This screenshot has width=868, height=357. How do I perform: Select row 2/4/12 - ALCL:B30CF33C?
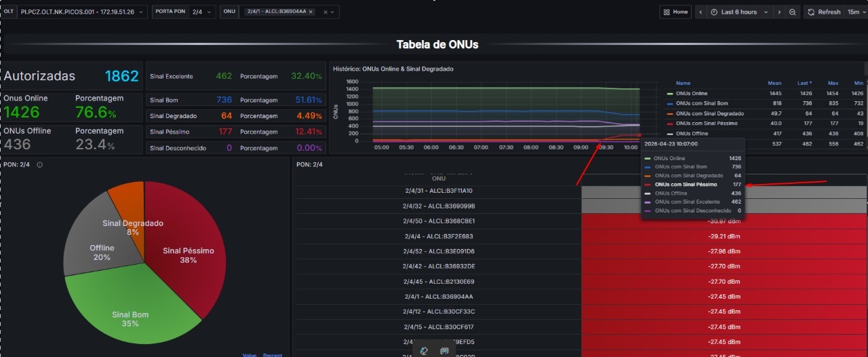438,312
